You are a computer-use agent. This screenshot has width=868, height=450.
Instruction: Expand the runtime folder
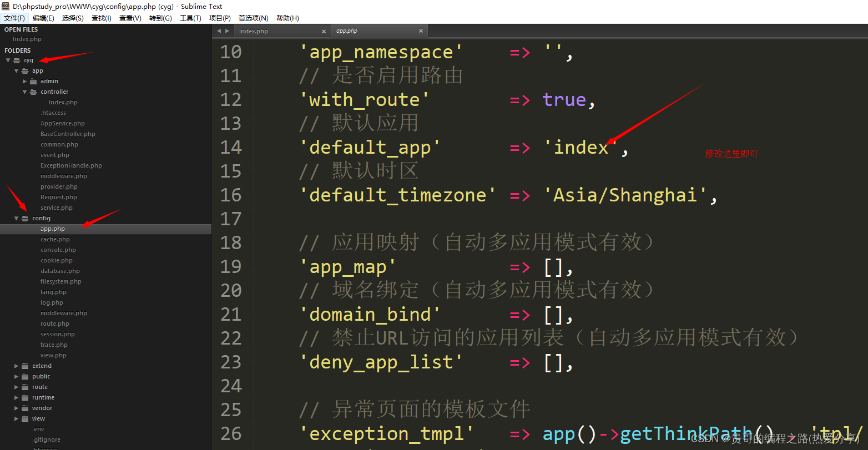[17, 398]
